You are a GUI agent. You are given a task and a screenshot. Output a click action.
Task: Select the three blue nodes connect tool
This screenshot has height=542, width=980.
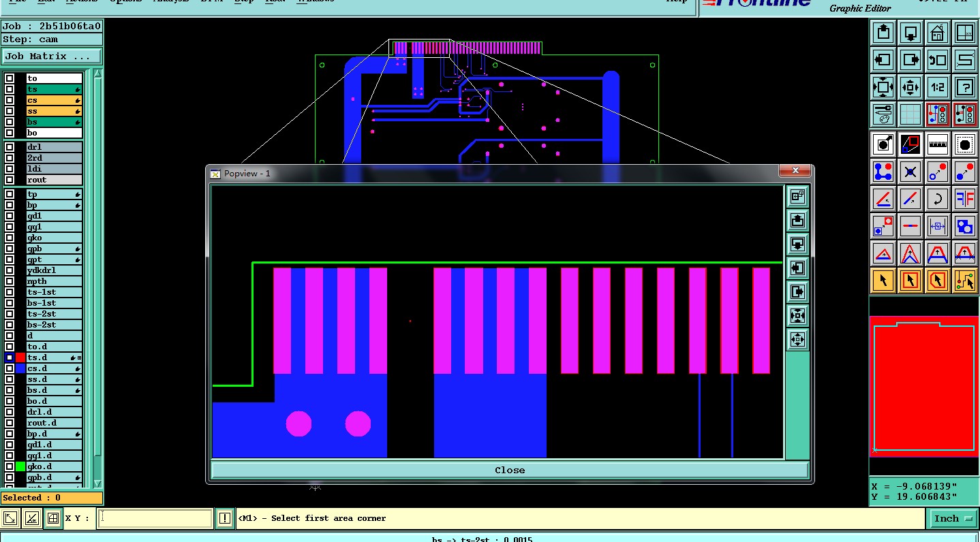[883, 172]
